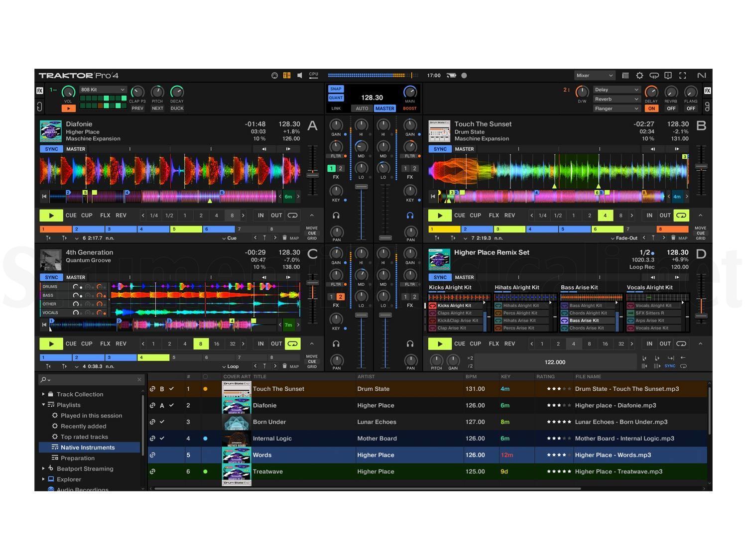Open the 808 Kit pattern selector
747x560 pixels.
pyautogui.click(x=102, y=89)
